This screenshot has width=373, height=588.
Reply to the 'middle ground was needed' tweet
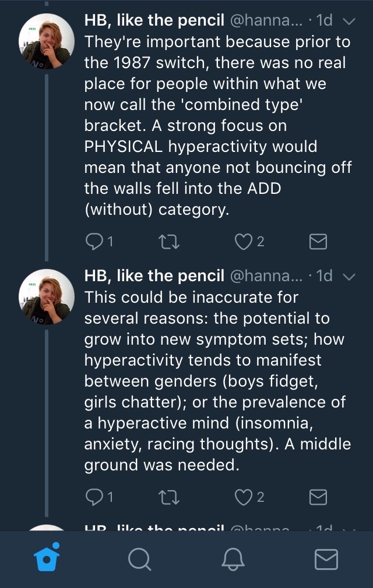click(x=94, y=497)
